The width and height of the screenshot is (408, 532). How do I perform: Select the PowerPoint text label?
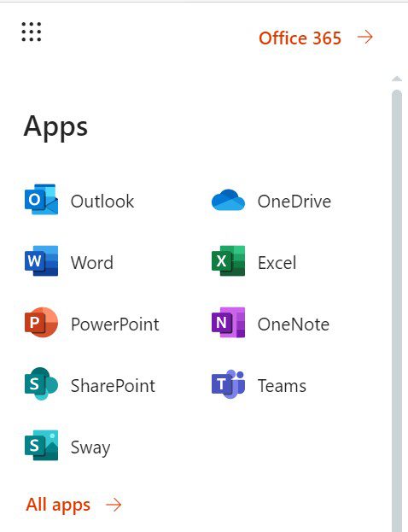pyautogui.click(x=115, y=324)
